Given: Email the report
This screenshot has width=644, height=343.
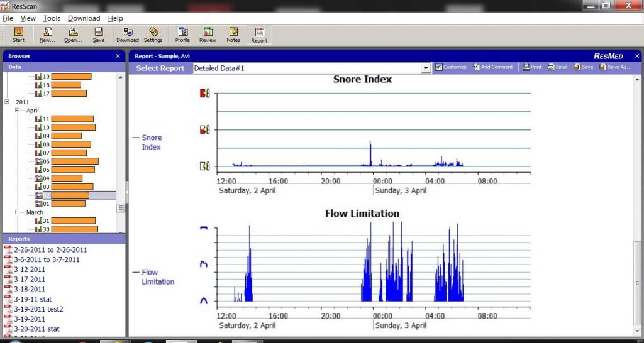Looking at the screenshot, I should [557, 67].
